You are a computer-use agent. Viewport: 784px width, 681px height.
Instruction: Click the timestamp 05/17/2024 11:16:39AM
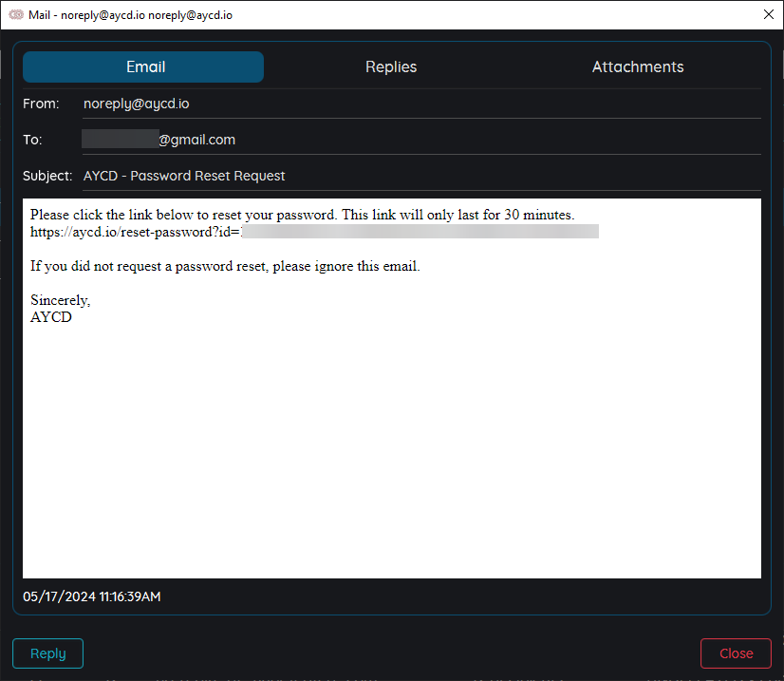[92, 596]
